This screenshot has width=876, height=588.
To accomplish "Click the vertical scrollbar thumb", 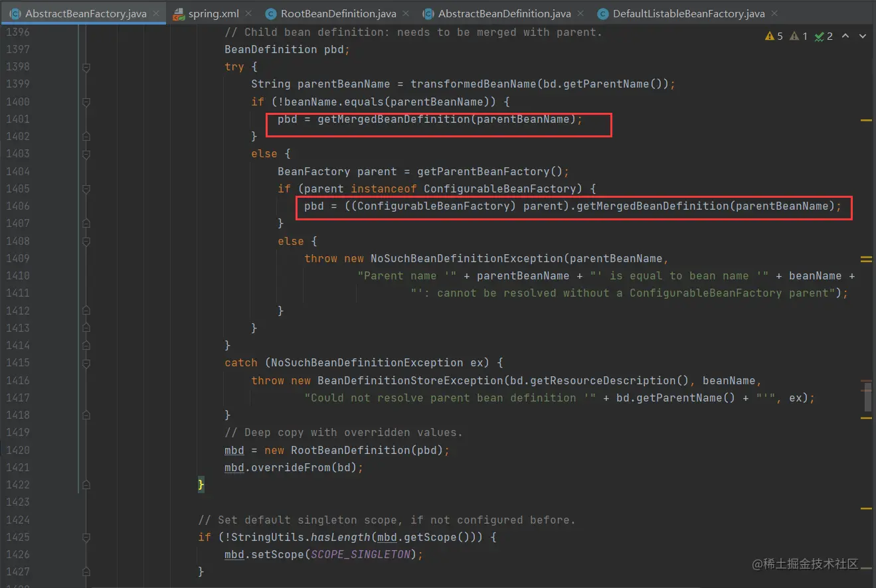I will [x=867, y=396].
